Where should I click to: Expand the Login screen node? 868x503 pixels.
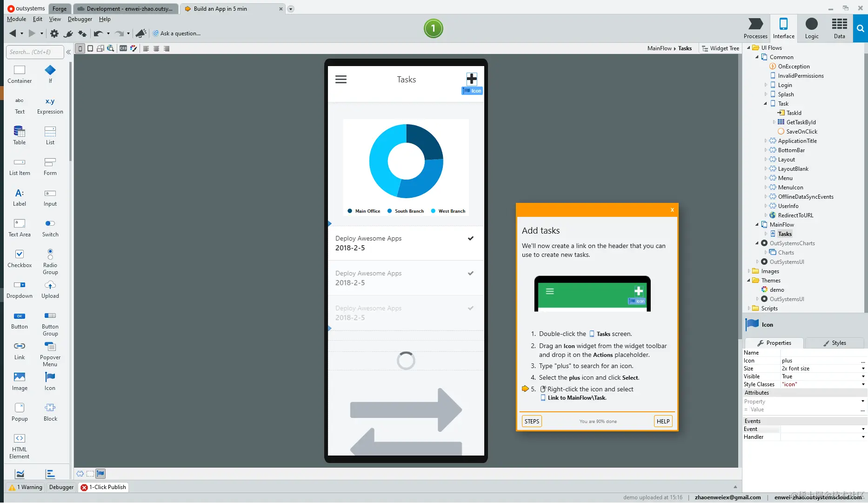pos(766,85)
